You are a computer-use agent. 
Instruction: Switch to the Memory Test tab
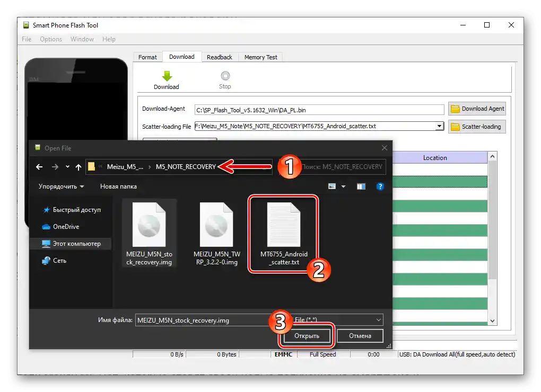[260, 57]
